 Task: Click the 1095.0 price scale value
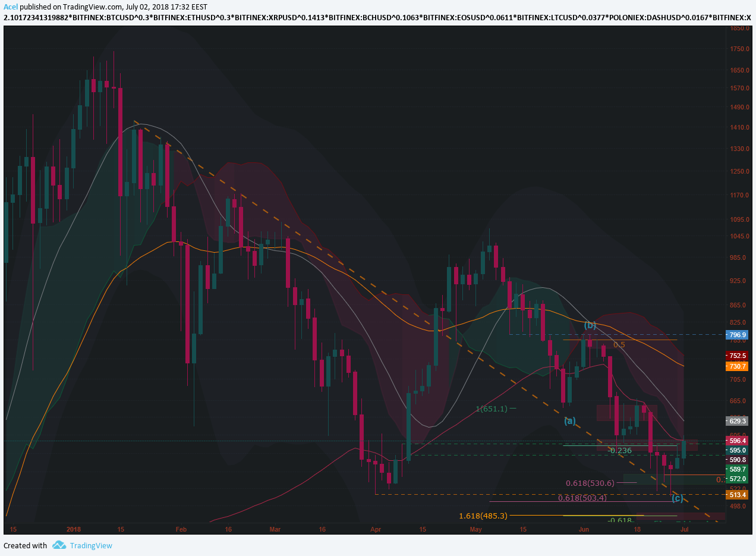[x=739, y=219]
